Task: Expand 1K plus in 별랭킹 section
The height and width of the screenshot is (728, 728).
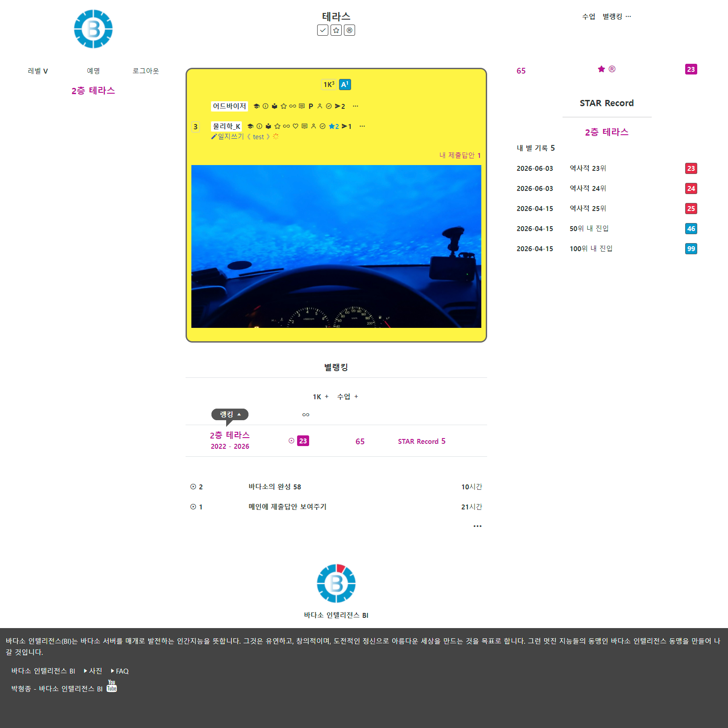Action: [x=321, y=397]
